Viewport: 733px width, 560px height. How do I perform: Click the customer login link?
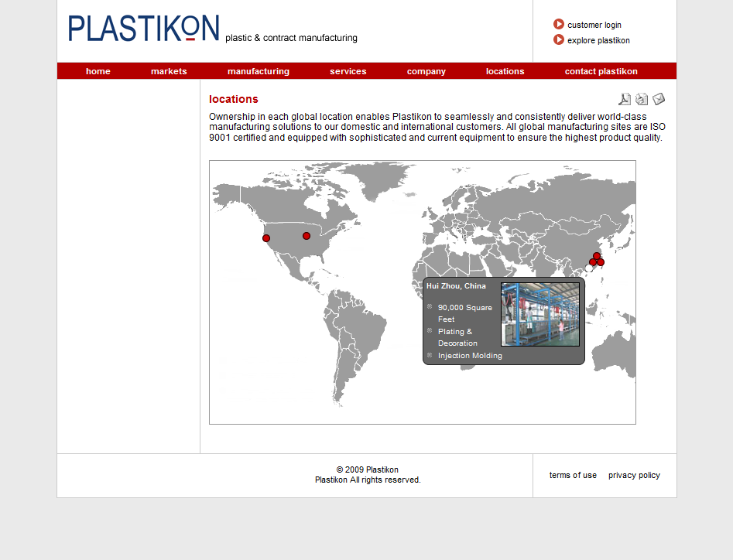pyautogui.click(x=594, y=25)
